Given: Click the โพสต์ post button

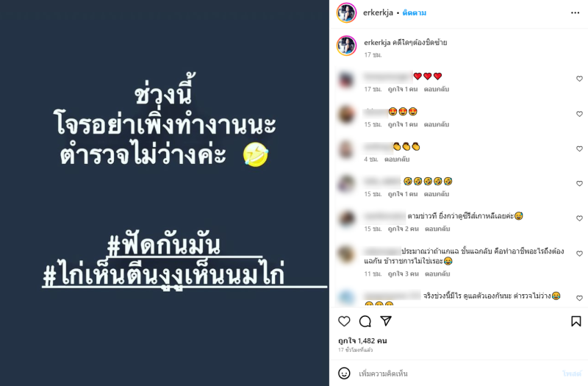Looking at the screenshot, I should pyautogui.click(x=572, y=374).
